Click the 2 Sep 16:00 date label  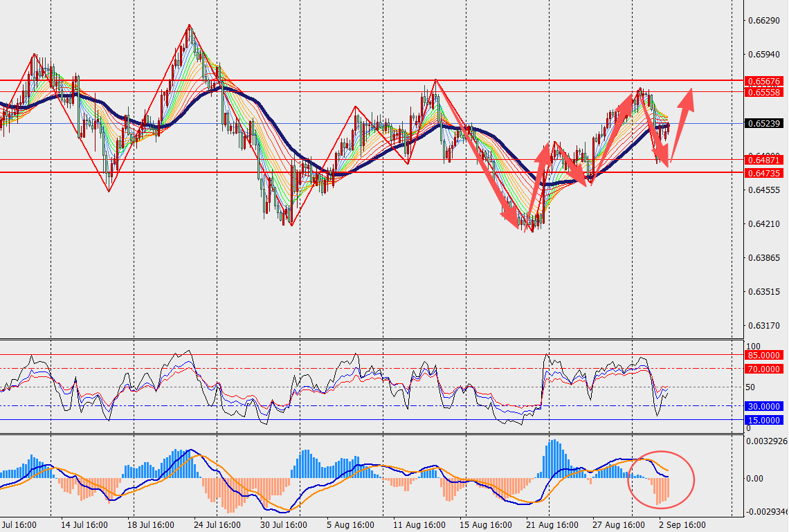click(x=682, y=524)
